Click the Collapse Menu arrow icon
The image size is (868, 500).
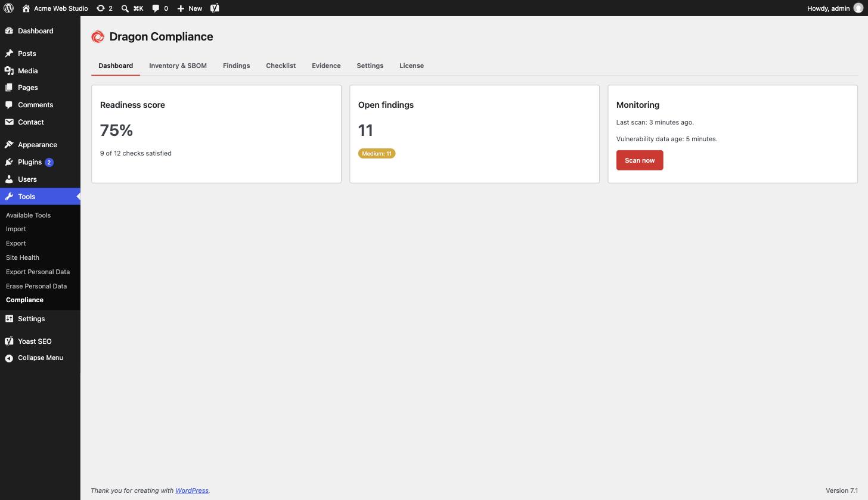(x=9, y=358)
